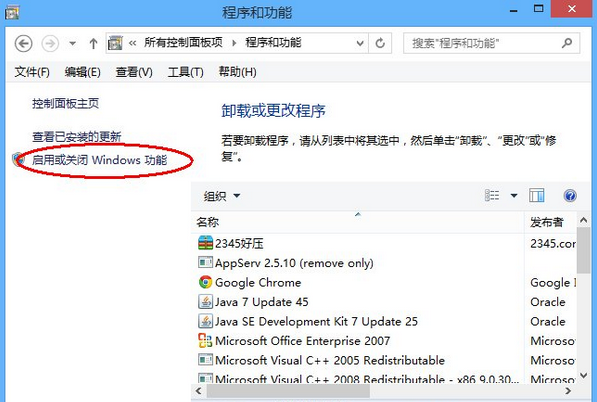Toggle the preview pane icon
The width and height of the screenshot is (597, 402).
(x=536, y=196)
